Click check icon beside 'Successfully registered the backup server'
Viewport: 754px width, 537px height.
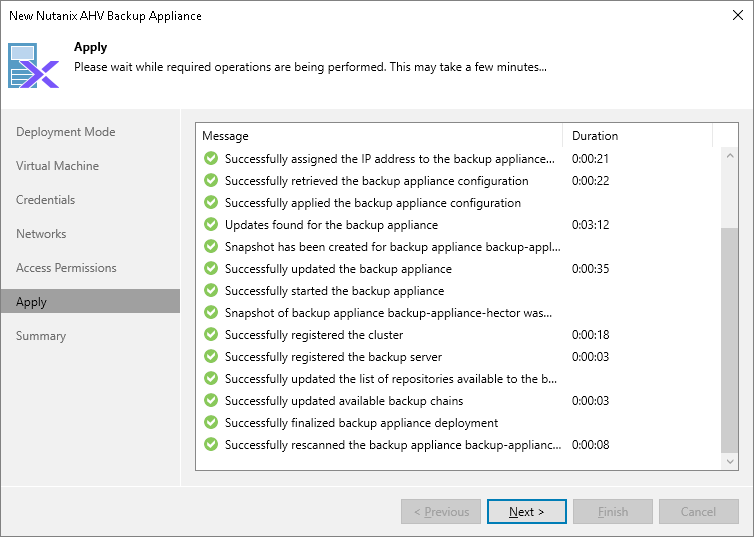(211, 357)
